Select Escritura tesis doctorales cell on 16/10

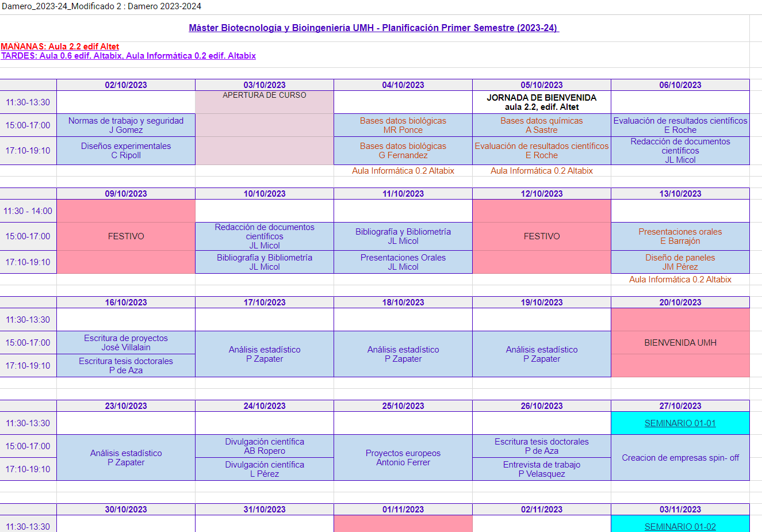[126, 366]
